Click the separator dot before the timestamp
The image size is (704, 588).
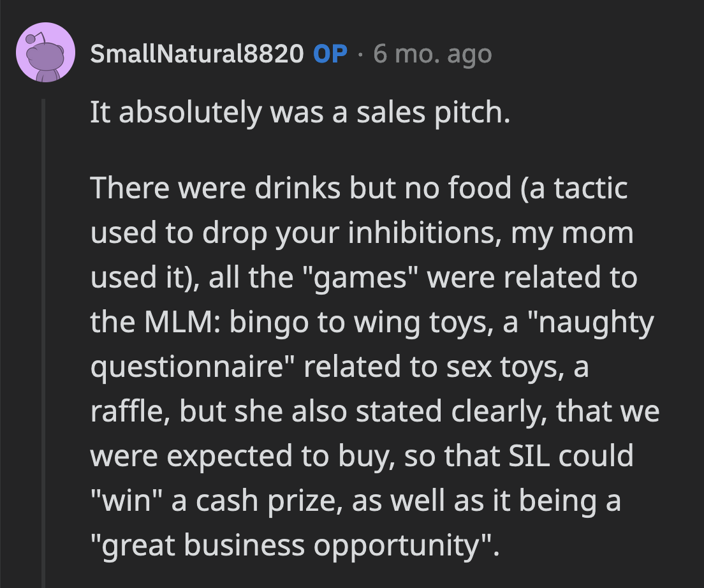(x=360, y=55)
